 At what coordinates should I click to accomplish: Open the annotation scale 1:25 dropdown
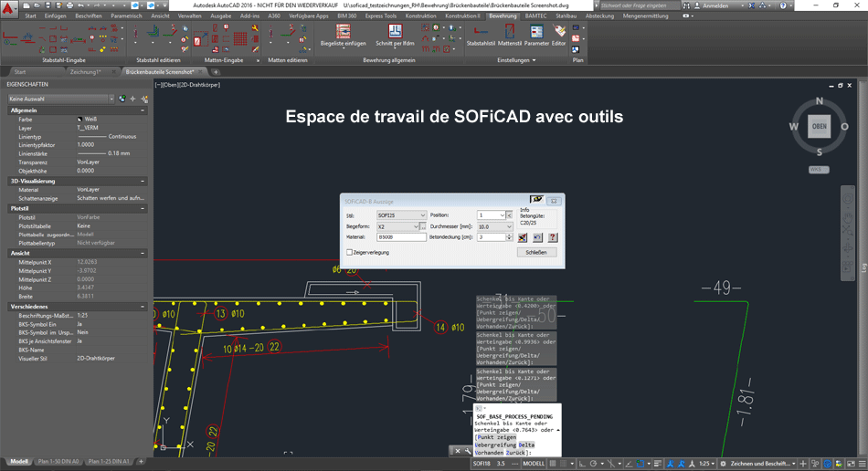point(706,464)
